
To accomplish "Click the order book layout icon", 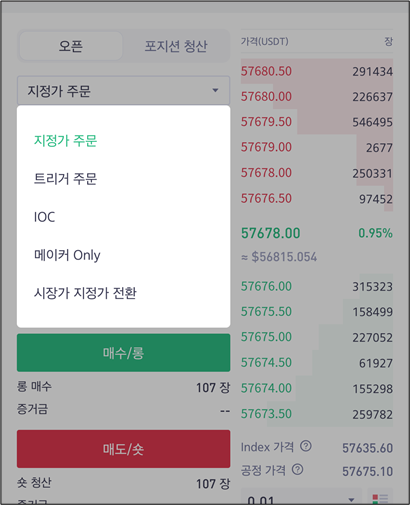I will click(x=380, y=499).
